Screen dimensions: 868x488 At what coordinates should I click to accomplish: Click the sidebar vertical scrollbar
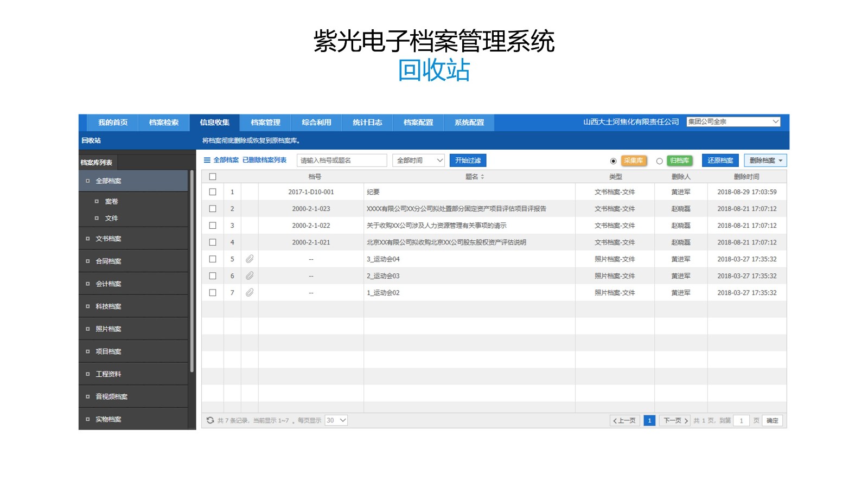click(192, 271)
